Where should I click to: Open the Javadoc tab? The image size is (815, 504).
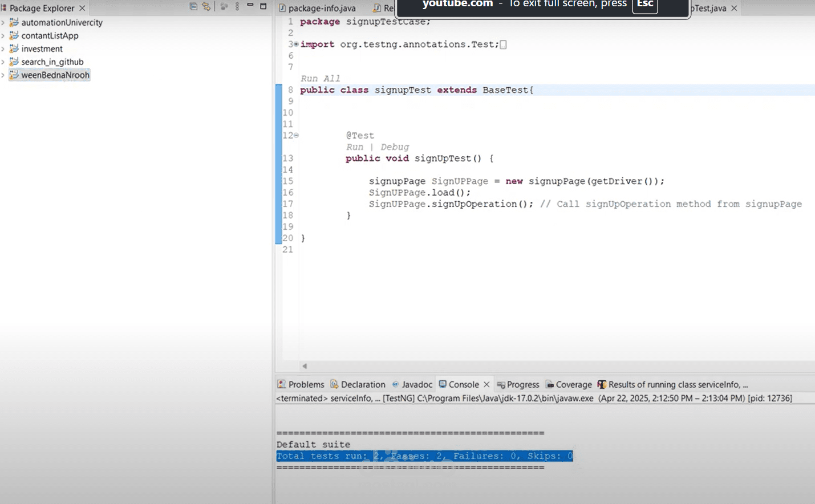pos(412,385)
